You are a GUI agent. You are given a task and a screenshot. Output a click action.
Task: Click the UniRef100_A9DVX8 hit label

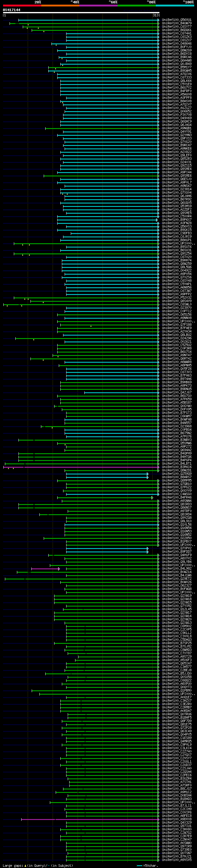[177, 819]
